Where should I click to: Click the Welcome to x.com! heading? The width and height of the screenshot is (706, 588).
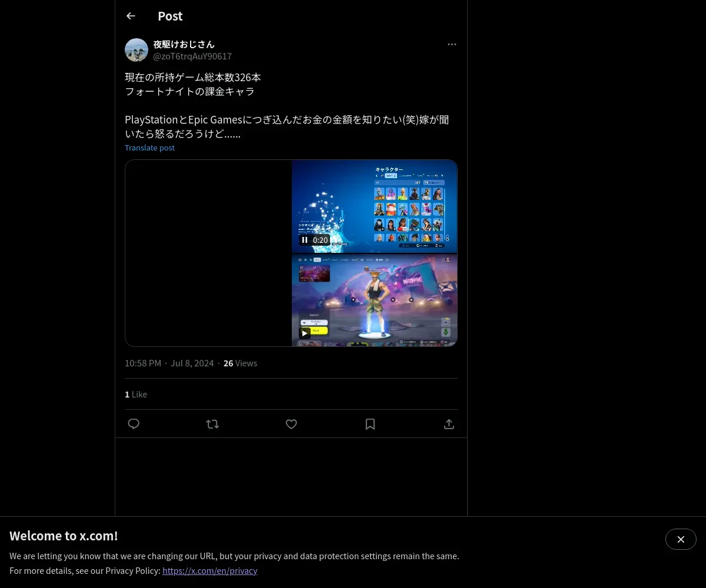64,536
